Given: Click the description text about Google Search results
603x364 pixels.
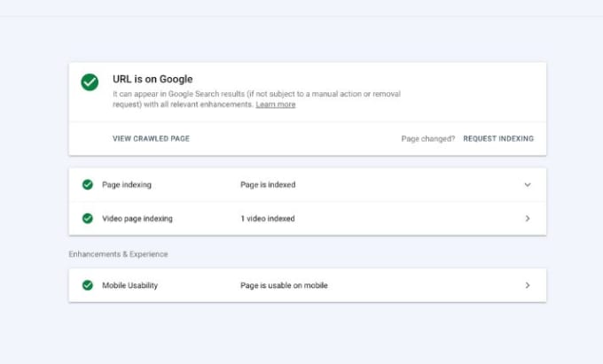Looking at the screenshot, I should 256,99.
